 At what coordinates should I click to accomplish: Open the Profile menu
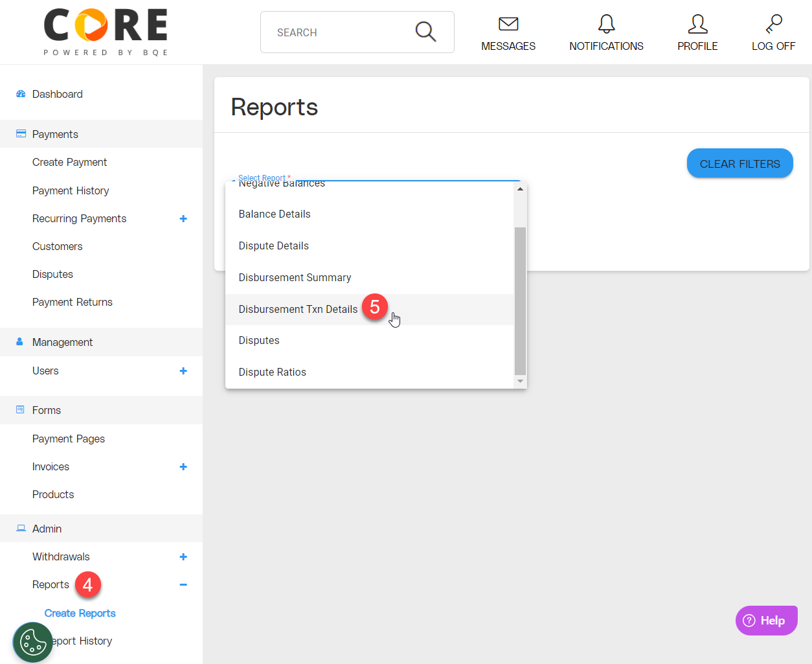point(697,32)
